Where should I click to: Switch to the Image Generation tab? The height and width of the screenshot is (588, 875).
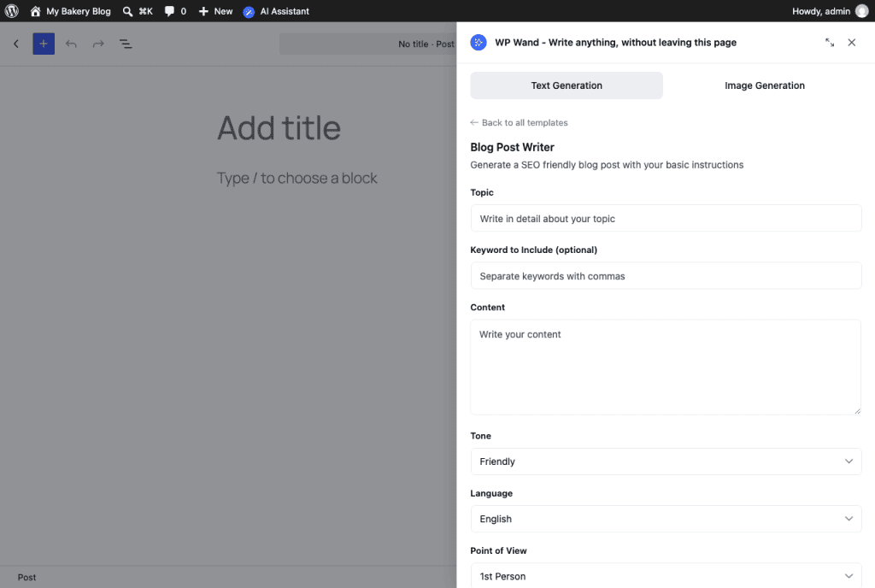(765, 85)
